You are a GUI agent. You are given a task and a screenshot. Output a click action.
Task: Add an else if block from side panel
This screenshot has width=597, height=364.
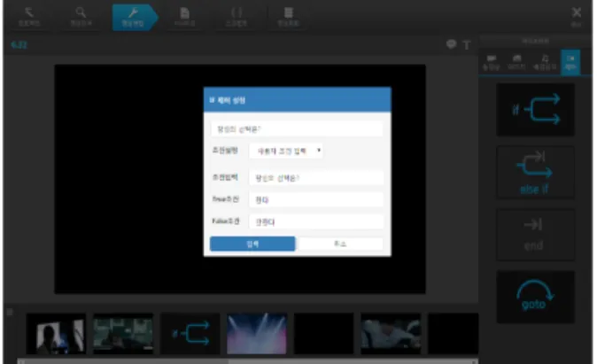pyautogui.click(x=535, y=172)
